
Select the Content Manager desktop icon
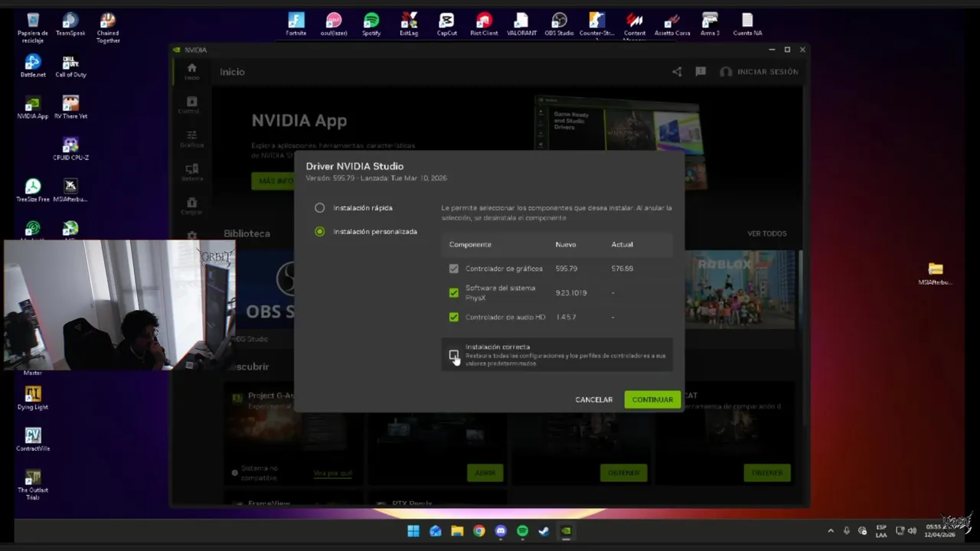pos(635,25)
